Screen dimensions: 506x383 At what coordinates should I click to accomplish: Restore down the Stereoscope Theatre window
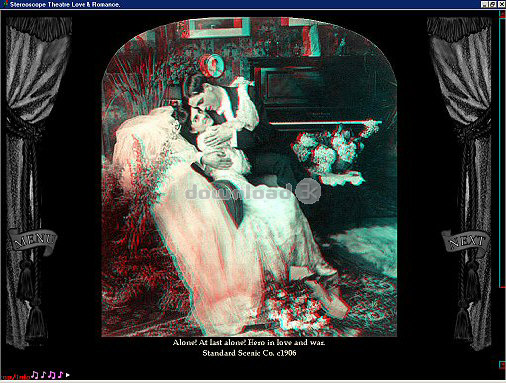point(492,4)
